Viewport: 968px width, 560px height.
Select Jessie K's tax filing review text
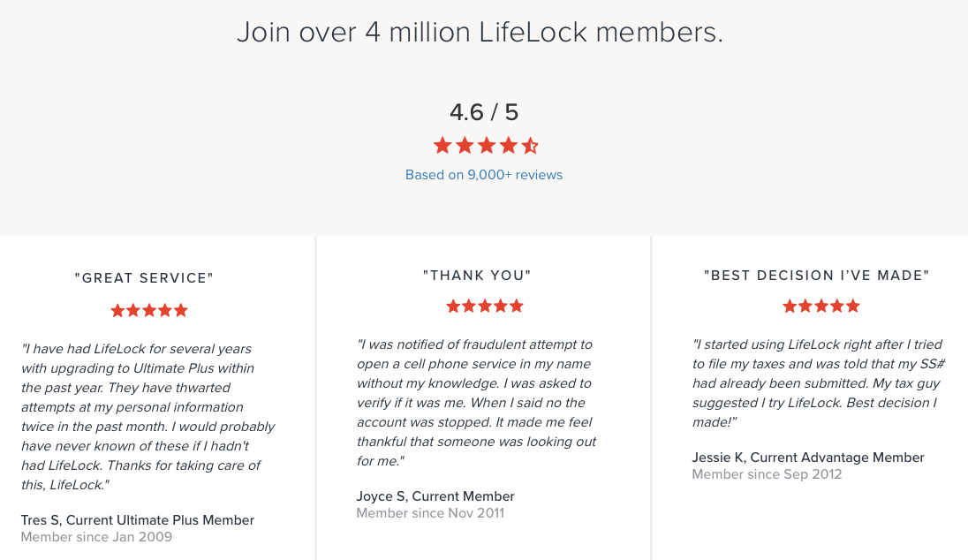(817, 383)
